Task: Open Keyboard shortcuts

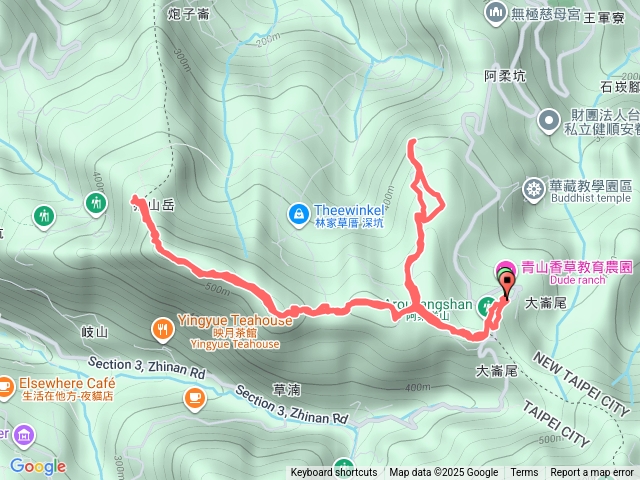Action: 334,473
